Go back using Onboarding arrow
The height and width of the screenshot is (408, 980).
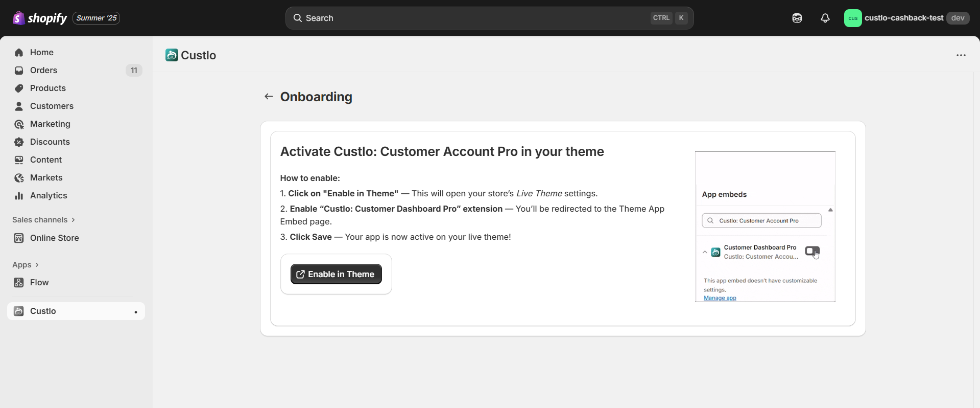[269, 97]
